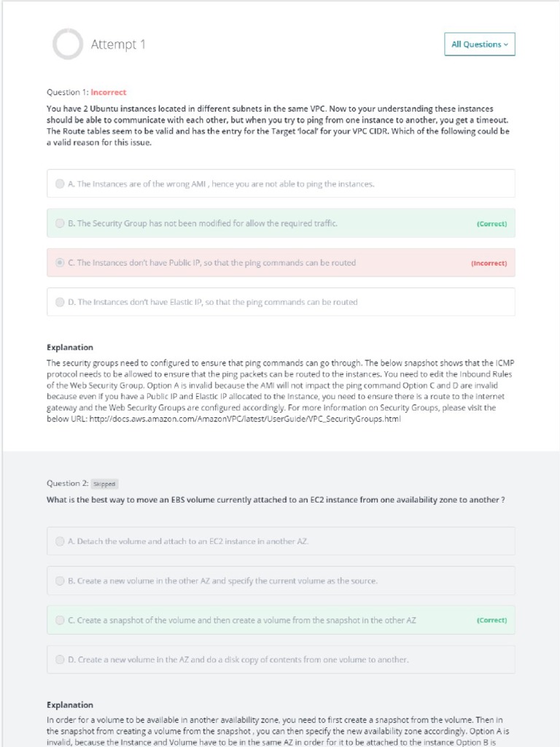Click the (Correct) tag on Security Group option
560x747 pixels.
(x=491, y=224)
